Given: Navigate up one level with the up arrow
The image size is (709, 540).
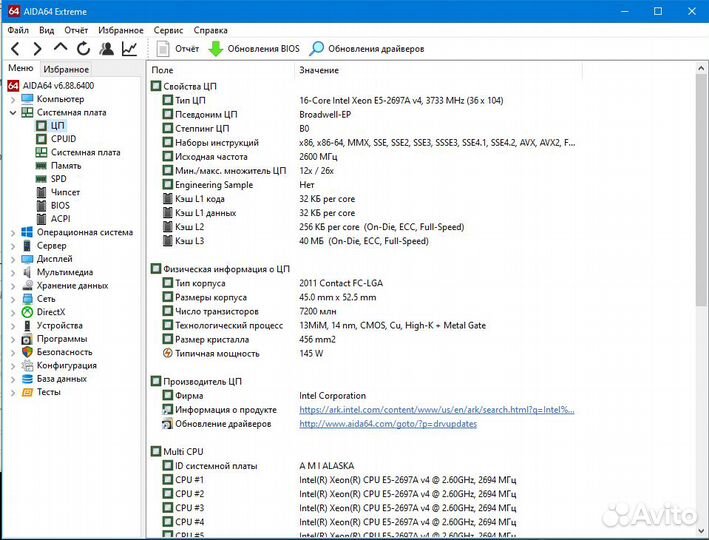Looking at the screenshot, I should point(61,47).
